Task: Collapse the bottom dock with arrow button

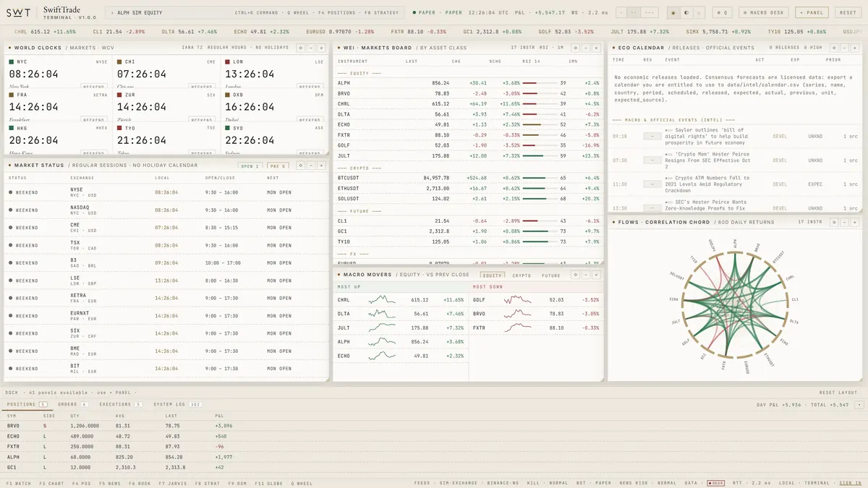Action: pyautogui.click(x=861, y=405)
